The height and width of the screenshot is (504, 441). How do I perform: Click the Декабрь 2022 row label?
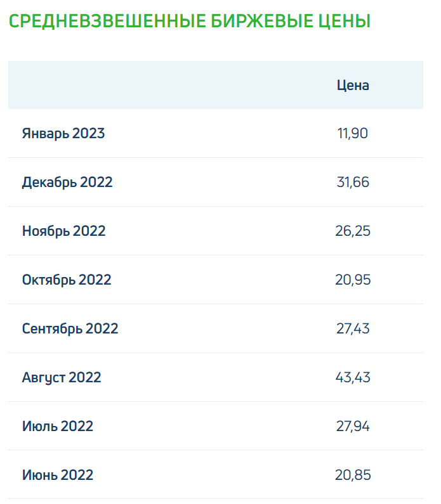tap(67, 183)
